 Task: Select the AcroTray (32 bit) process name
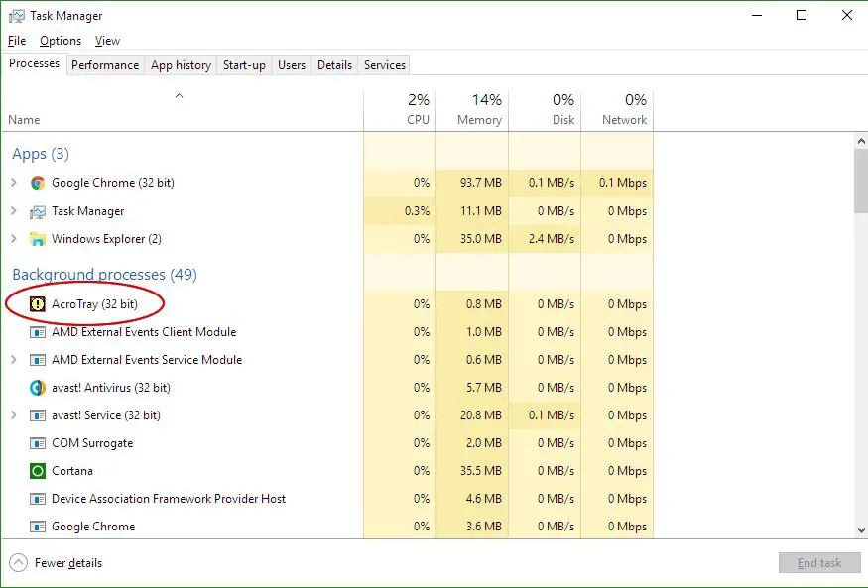(94, 304)
